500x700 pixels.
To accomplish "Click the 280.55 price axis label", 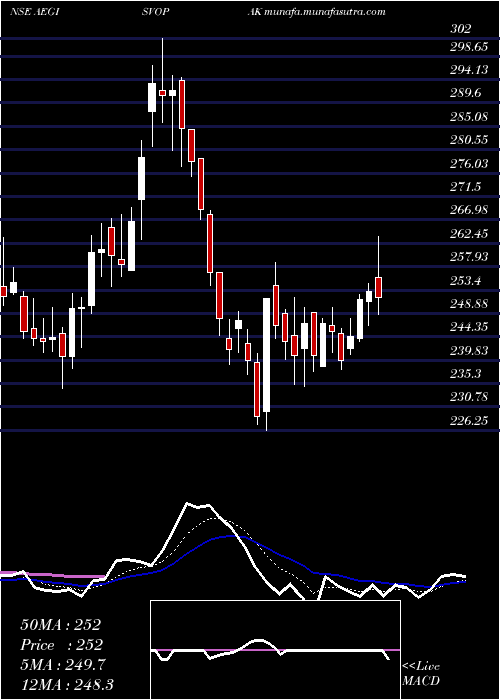I will click(x=469, y=140).
